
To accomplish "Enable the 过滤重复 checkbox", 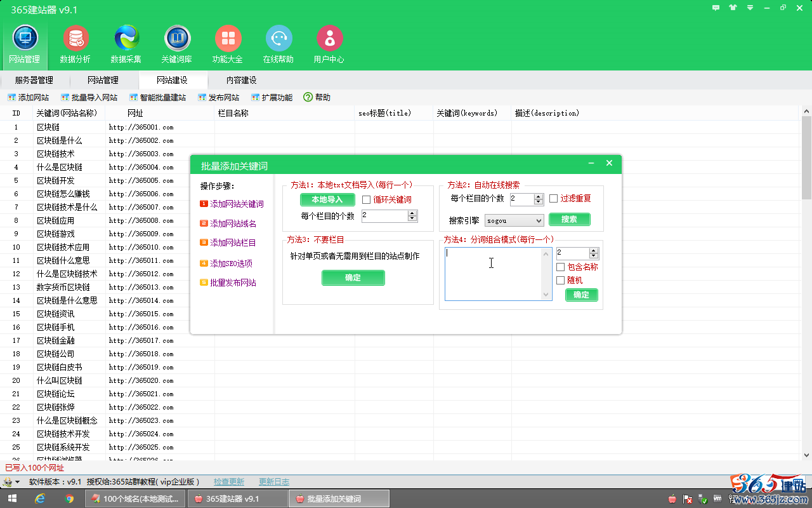I will [x=554, y=199].
